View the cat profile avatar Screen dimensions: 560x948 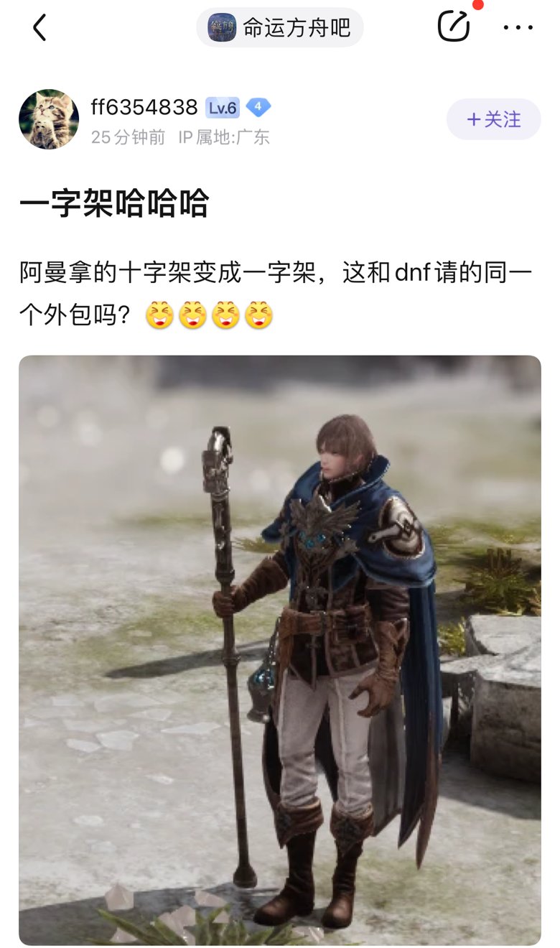click(49, 119)
